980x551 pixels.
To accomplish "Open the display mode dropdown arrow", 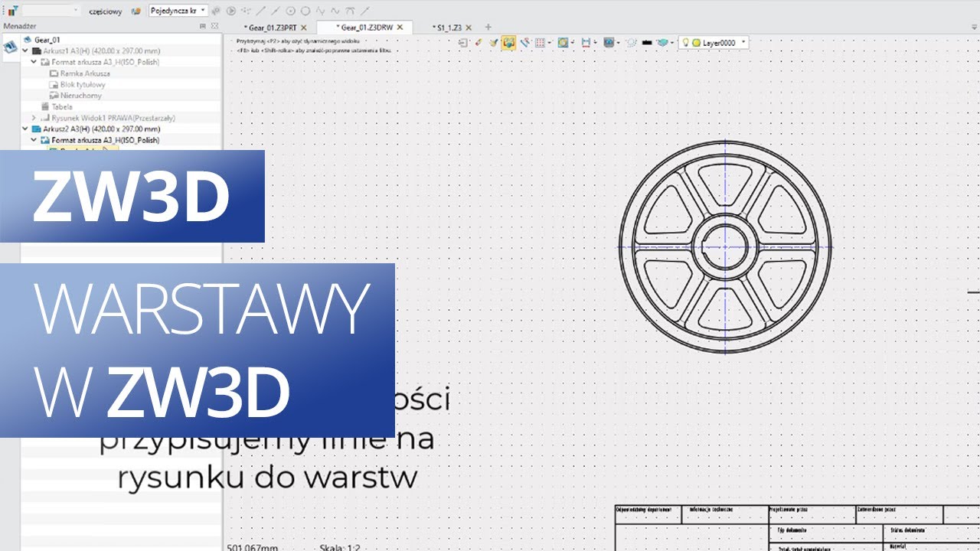I will coord(619,42).
